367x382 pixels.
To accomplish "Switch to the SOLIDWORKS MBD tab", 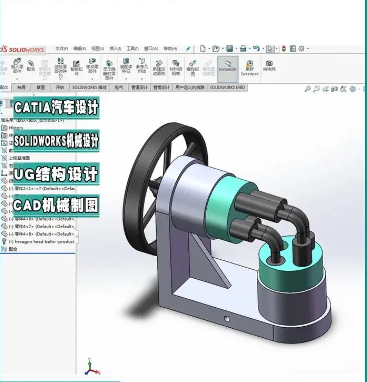I will (x=228, y=87).
